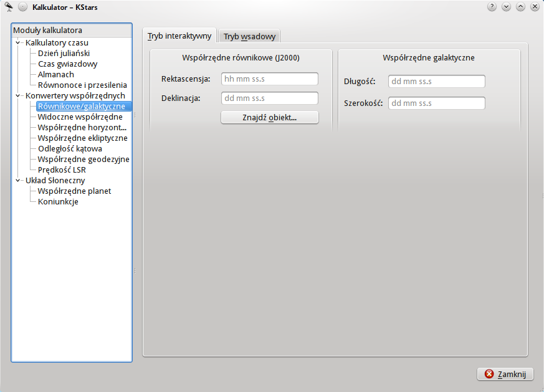
Task: Collapse the Kalkulatory czasu tree branch
Action: point(18,43)
